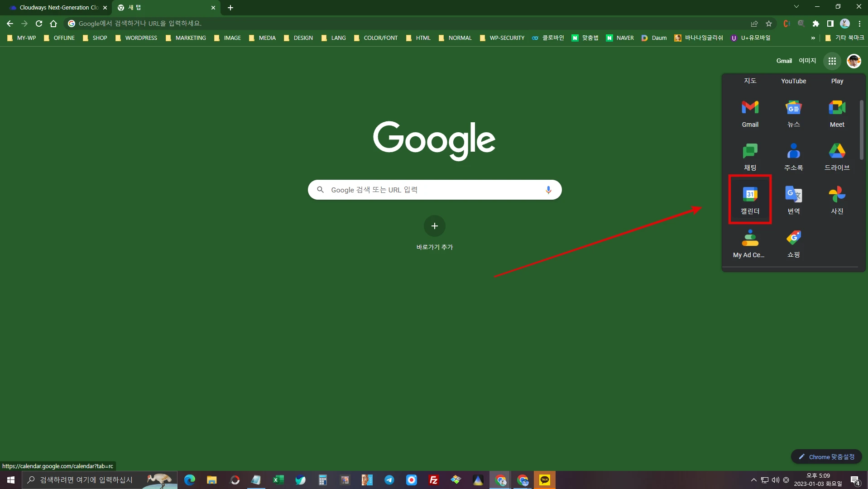The width and height of the screenshot is (868, 489).
Task: Click the voice search microphone icon
Action: click(548, 190)
